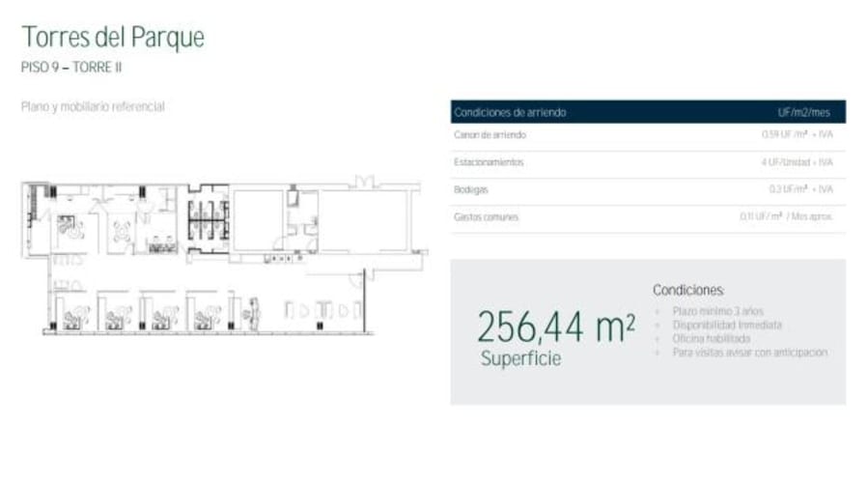Click the 'Condiciones:' heading
The width and height of the screenshot is (868, 483).
[688, 290]
